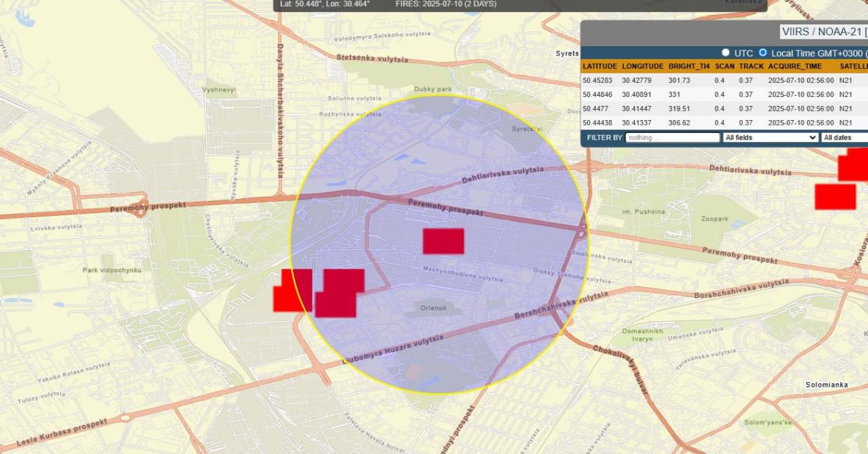Click the Solom'yans'ke map label

pos(768,423)
